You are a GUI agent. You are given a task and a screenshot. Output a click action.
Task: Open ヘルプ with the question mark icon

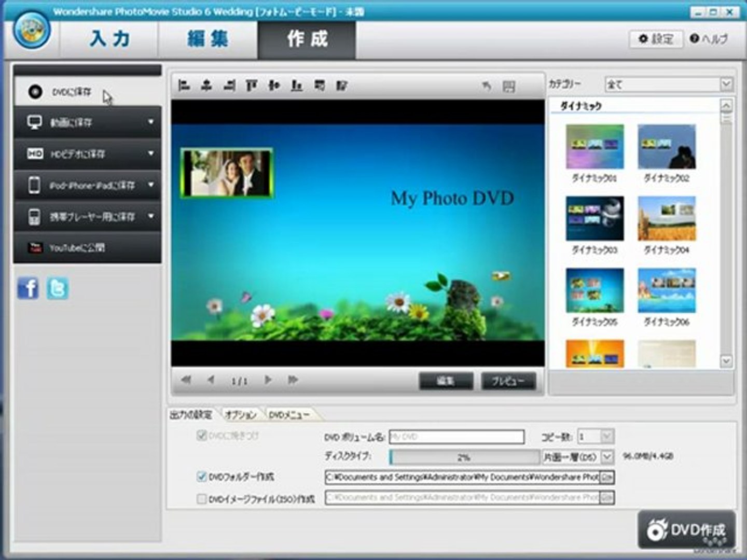tap(709, 39)
